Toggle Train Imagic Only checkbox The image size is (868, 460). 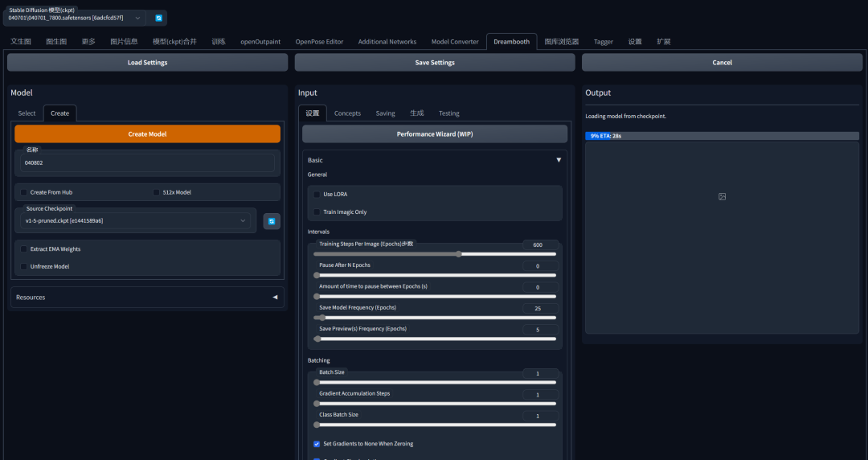pyautogui.click(x=317, y=212)
